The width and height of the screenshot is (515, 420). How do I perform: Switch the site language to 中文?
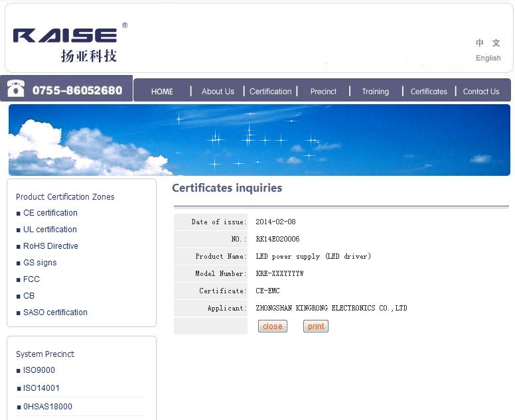[x=488, y=42]
